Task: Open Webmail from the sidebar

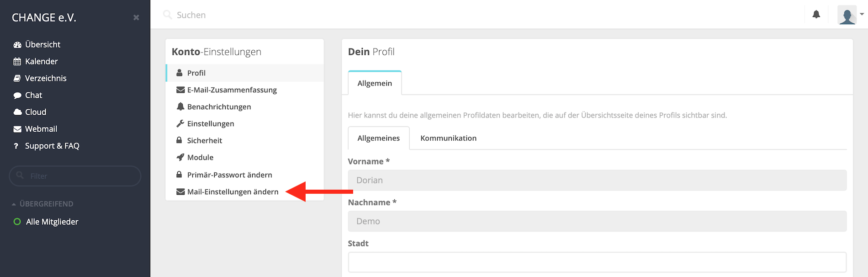Action: tap(41, 129)
